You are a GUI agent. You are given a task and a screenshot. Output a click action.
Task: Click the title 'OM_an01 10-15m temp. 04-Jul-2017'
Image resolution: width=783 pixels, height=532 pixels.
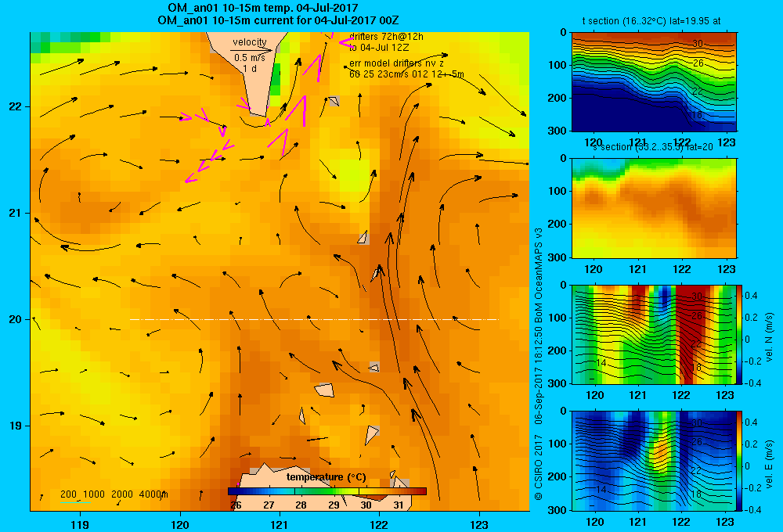coord(262,8)
